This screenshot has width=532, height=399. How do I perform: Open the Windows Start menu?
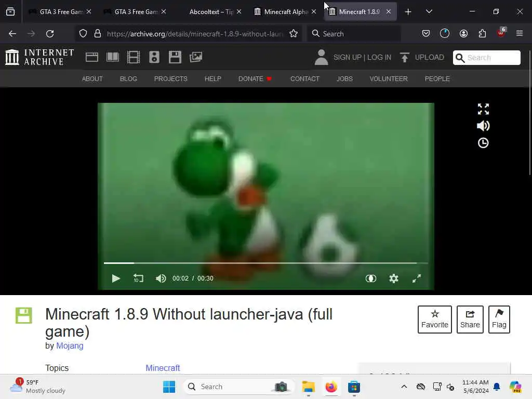(x=169, y=387)
